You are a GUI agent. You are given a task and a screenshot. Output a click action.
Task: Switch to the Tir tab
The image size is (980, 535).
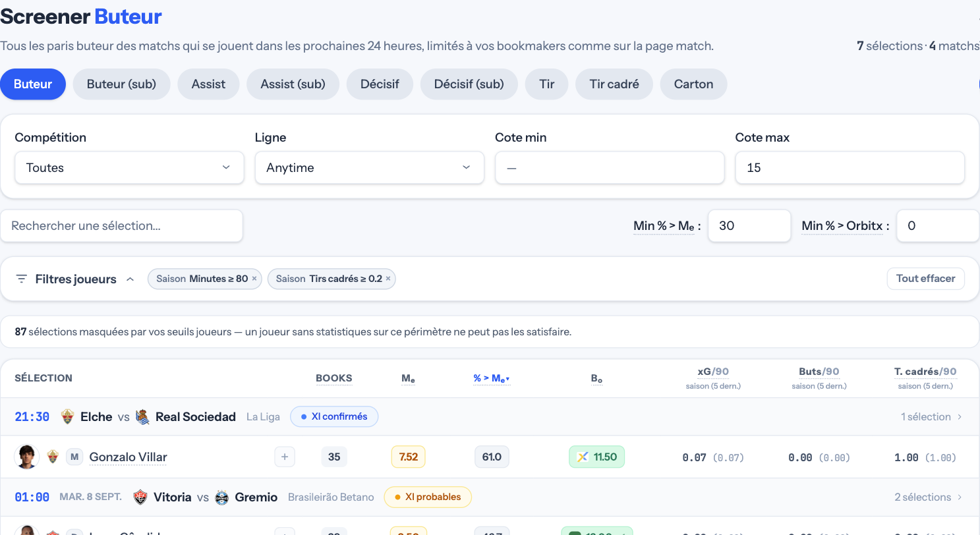[x=546, y=84]
